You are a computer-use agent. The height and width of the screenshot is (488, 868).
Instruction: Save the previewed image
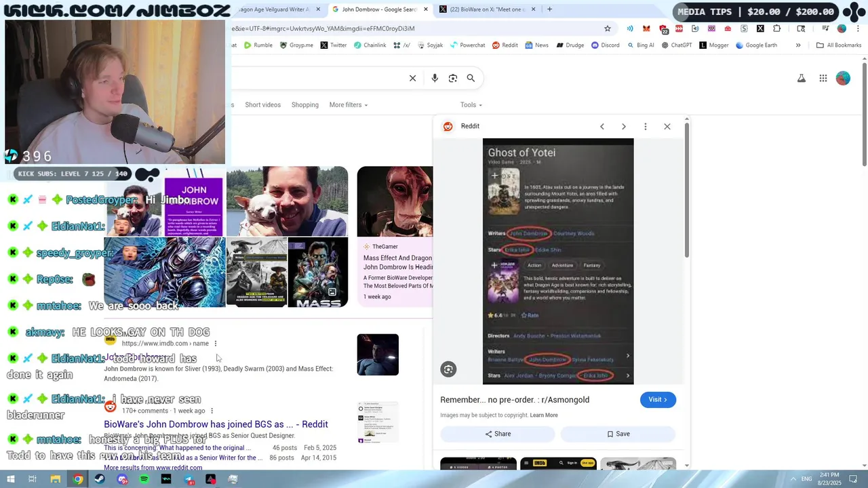(x=618, y=434)
